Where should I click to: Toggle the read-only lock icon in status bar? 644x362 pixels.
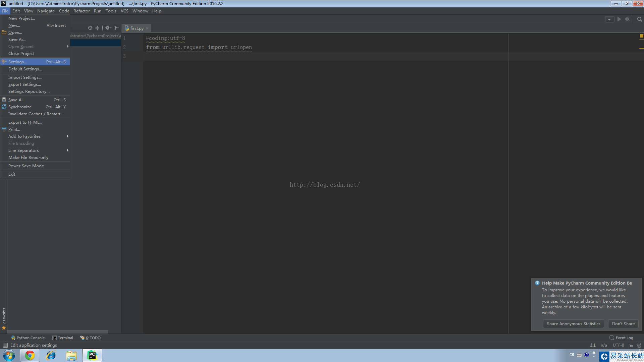tap(631, 345)
